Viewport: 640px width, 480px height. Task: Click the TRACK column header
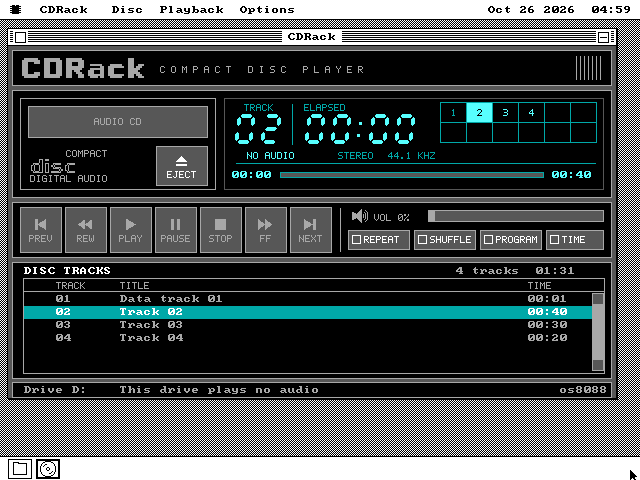(71, 286)
